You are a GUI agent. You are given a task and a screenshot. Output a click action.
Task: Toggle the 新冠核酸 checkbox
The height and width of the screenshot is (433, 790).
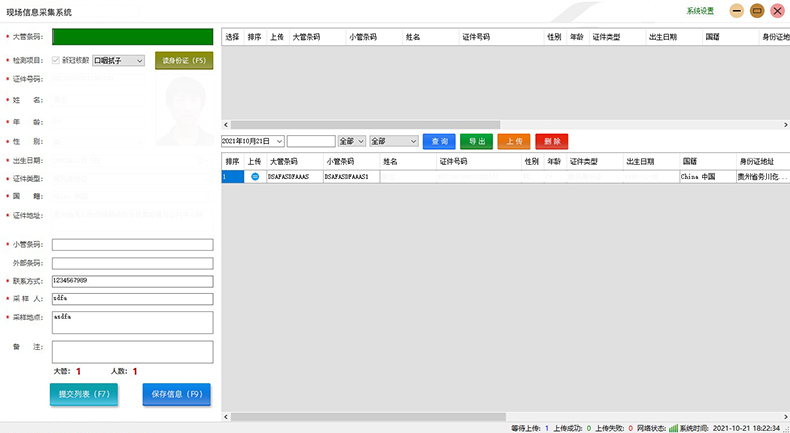(x=56, y=60)
